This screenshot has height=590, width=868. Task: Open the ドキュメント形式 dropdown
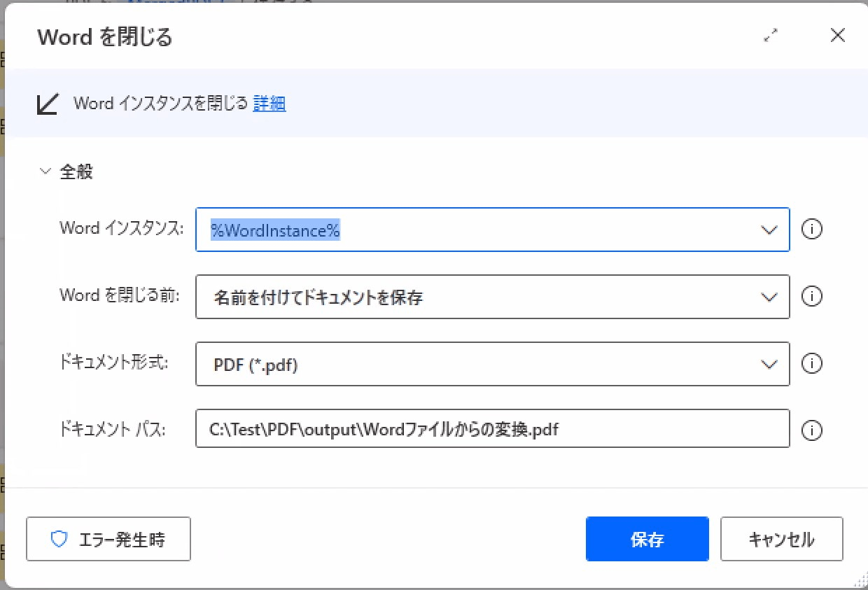[x=769, y=364]
